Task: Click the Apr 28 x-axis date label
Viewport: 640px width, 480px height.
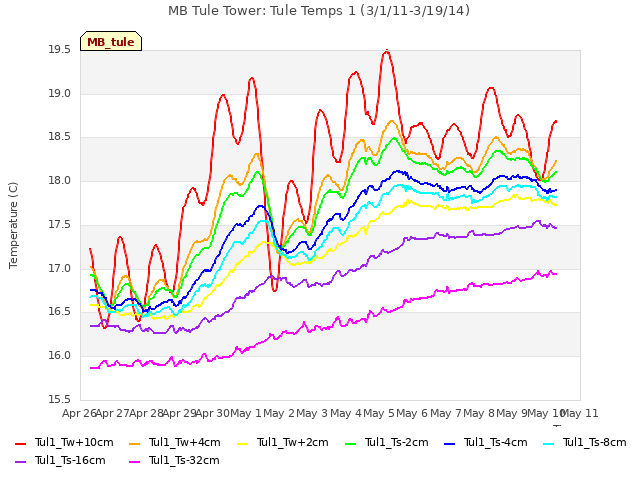Action: pos(146,413)
